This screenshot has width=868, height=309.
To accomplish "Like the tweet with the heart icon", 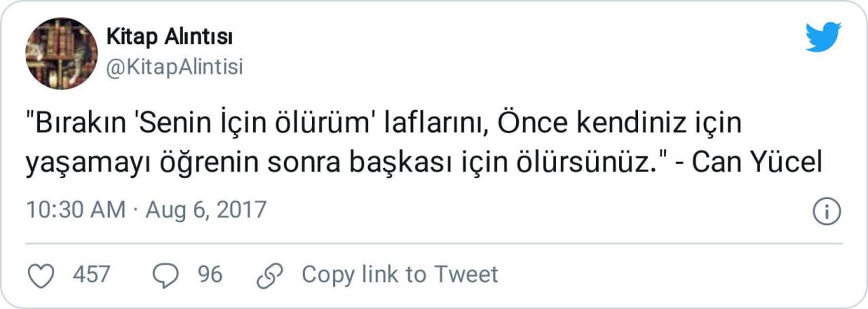I will coord(43,274).
